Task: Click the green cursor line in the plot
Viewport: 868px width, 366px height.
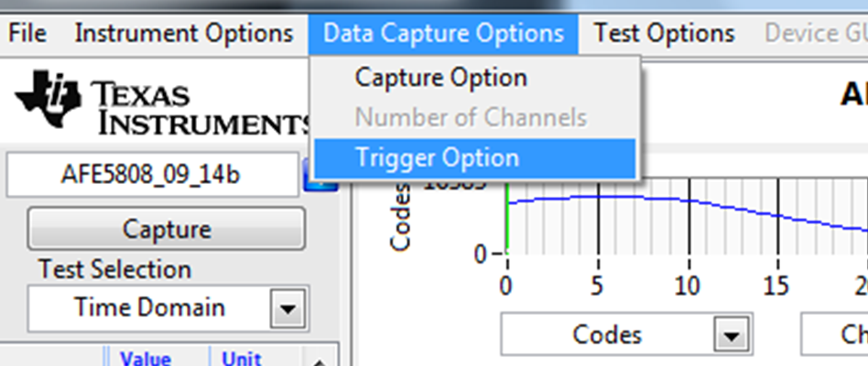Action: [507, 220]
